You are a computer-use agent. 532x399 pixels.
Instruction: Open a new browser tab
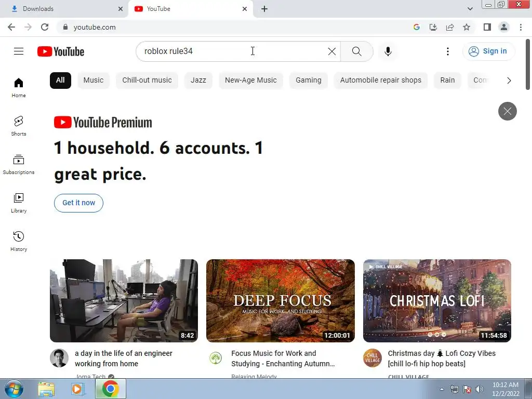point(264,9)
